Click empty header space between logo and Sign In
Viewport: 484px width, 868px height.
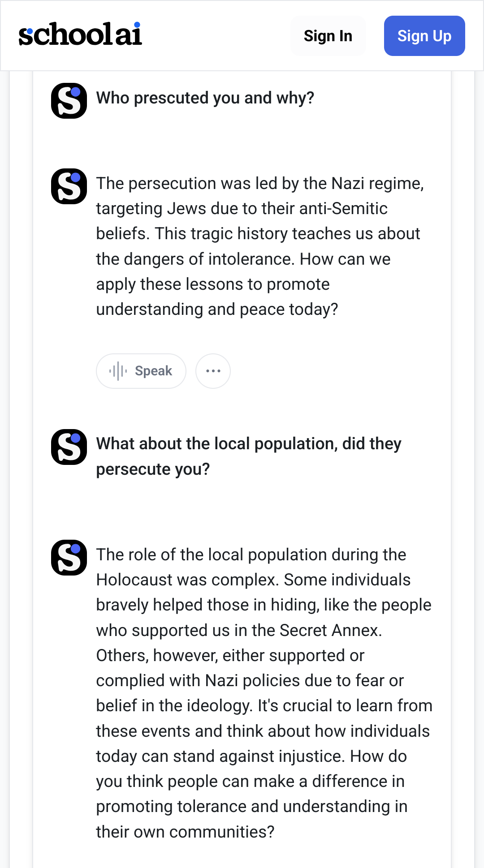point(215,36)
